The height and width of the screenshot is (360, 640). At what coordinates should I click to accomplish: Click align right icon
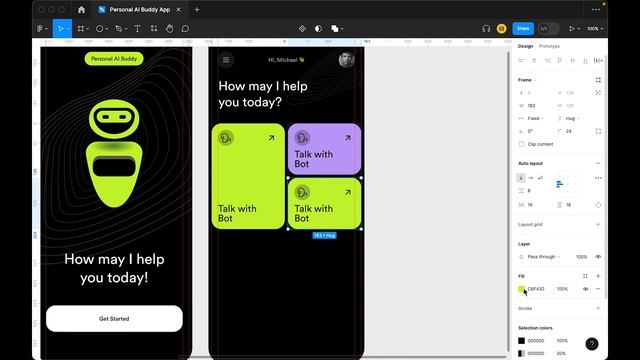[x=547, y=60]
